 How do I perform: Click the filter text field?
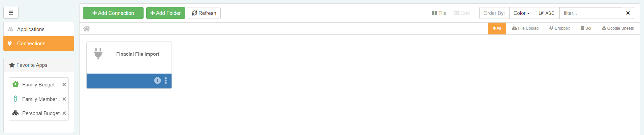(x=590, y=13)
